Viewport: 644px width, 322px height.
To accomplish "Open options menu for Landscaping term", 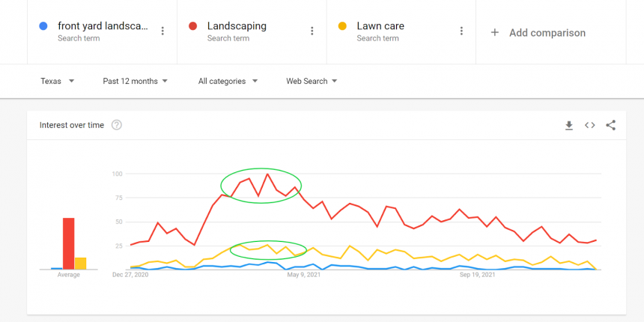I will [312, 31].
